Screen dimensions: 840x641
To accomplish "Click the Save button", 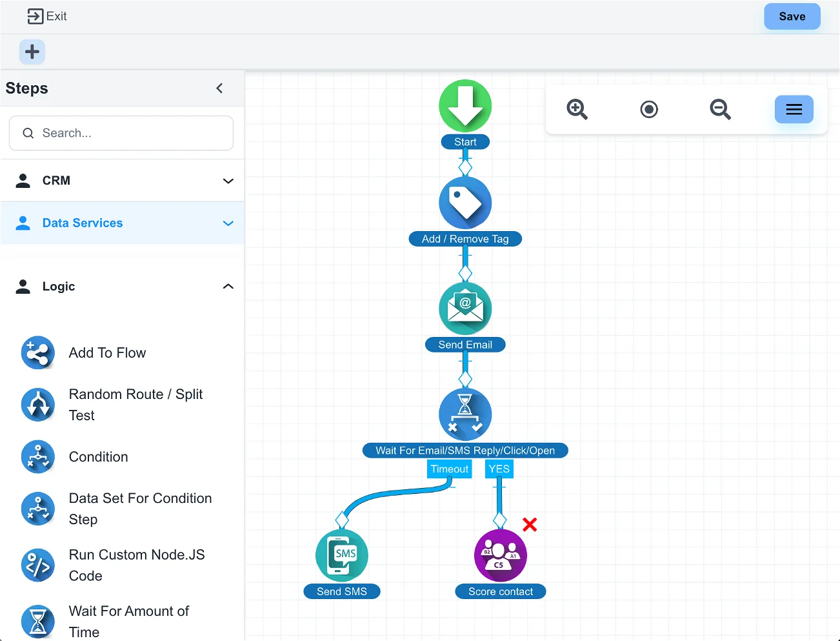I will [x=792, y=17].
